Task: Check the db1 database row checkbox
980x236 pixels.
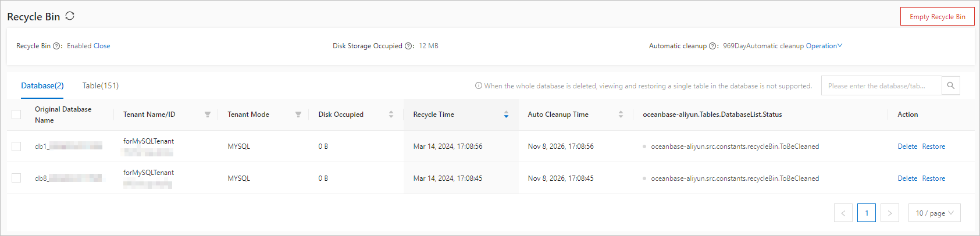Action: (16, 146)
